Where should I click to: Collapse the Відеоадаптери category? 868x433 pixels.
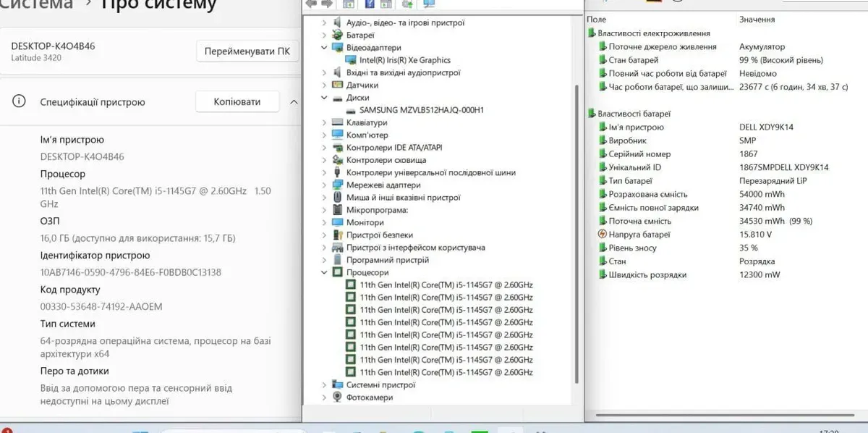pos(324,48)
